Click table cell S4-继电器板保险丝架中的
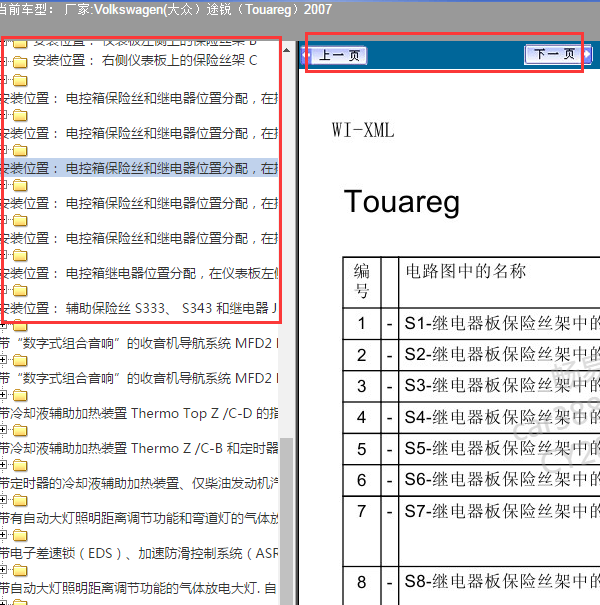The height and width of the screenshot is (605, 600). pos(499,417)
